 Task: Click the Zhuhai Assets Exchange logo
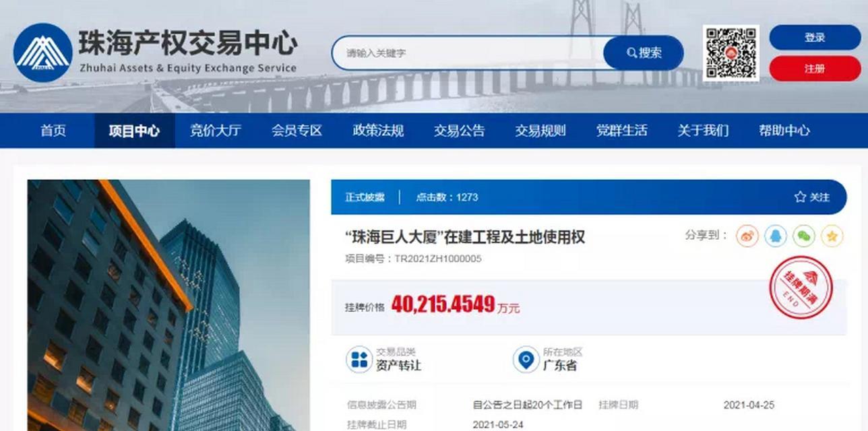point(42,53)
